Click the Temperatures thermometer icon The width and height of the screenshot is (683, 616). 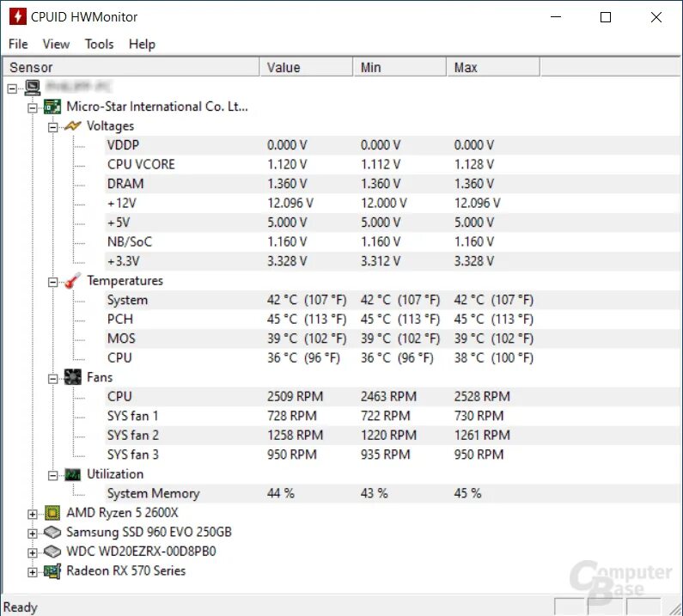tap(72, 281)
